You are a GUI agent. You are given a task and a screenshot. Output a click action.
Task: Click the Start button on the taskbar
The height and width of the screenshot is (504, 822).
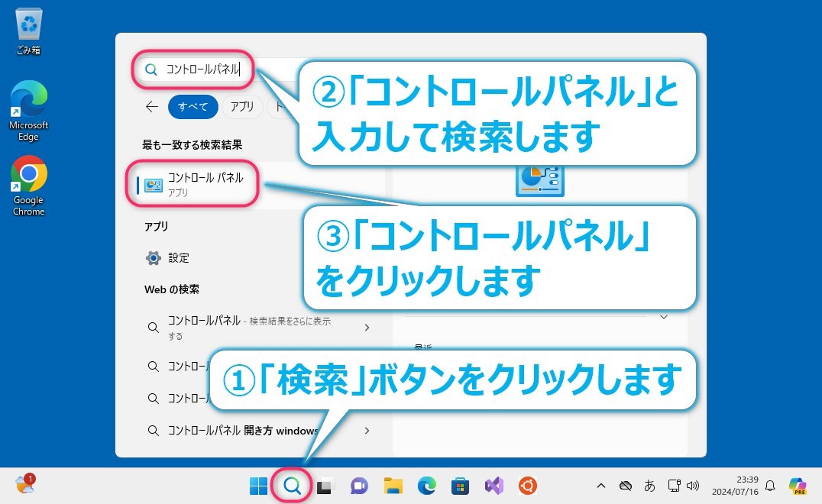click(x=258, y=485)
